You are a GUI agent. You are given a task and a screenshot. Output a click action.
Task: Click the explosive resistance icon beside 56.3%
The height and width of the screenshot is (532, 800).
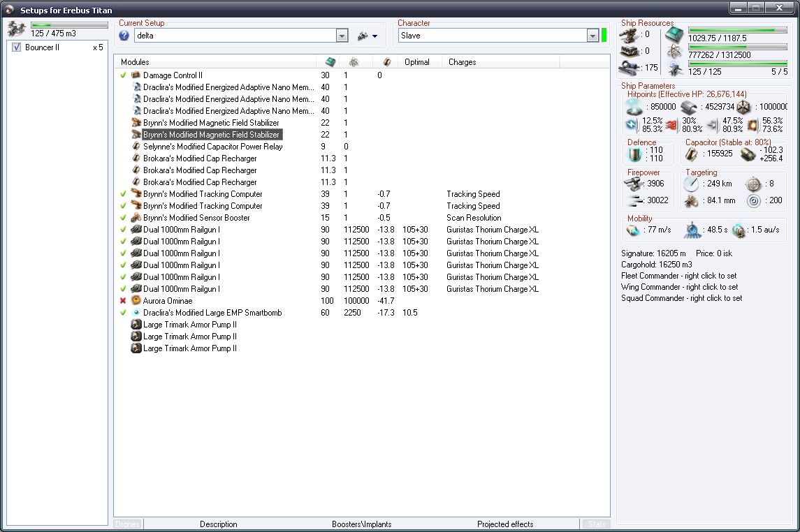[x=752, y=125]
